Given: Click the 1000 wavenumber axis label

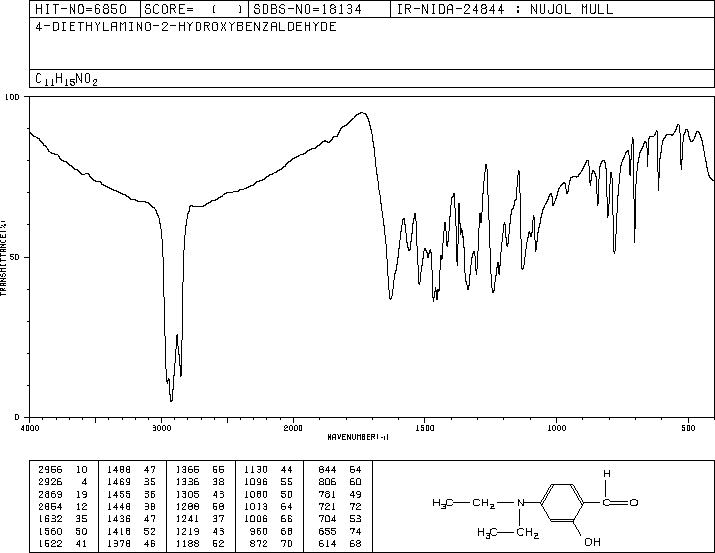Looking at the screenshot, I should tap(556, 428).
